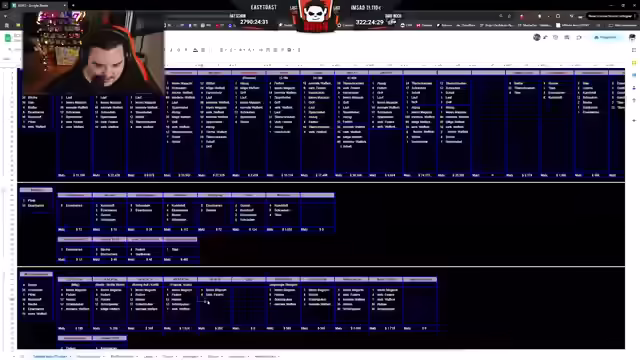
Task: Switch to the third sheet tab
Action: (x=122, y=356)
